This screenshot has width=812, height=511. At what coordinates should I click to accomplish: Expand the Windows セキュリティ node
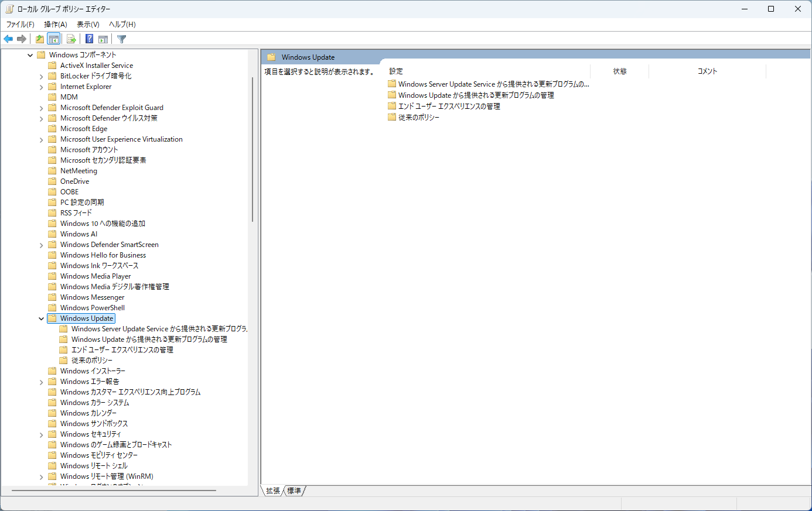[42, 435]
